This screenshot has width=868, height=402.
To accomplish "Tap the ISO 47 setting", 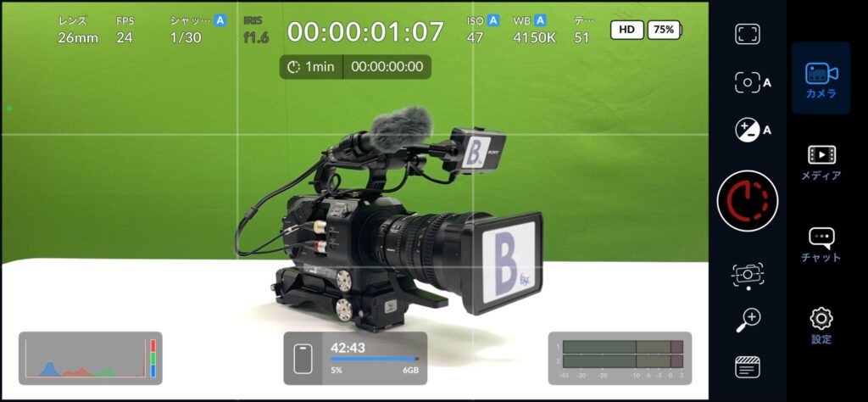I will (x=482, y=30).
